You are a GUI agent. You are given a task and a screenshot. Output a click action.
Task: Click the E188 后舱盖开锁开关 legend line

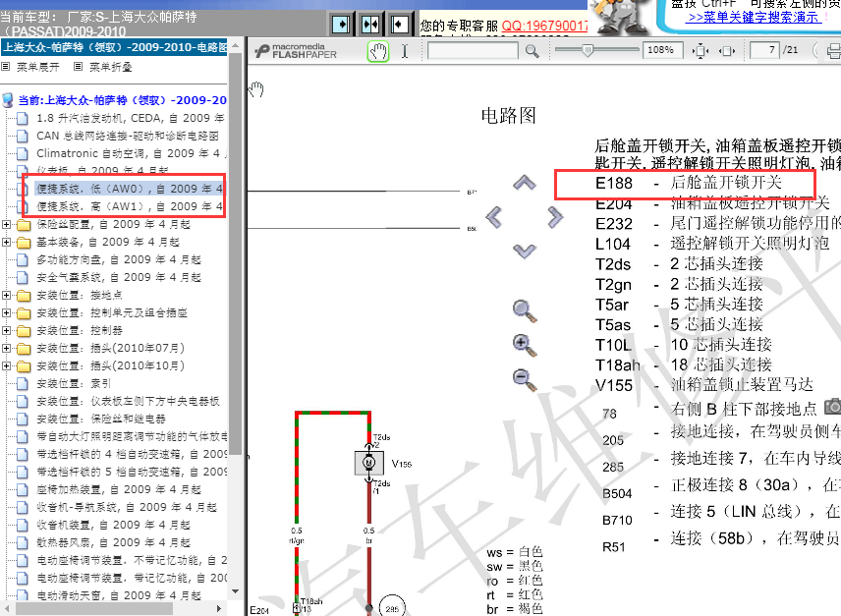point(688,183)
